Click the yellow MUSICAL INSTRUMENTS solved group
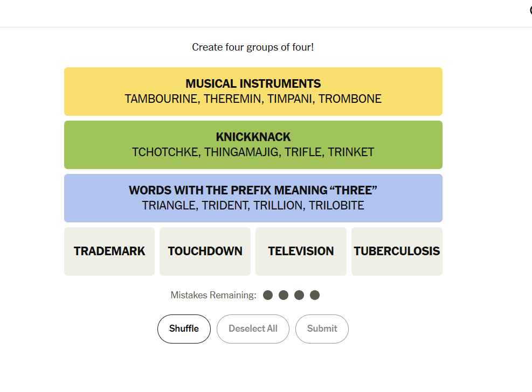This screenshot has height=392, width=532. pyautogui.click(x=253, y=92)
